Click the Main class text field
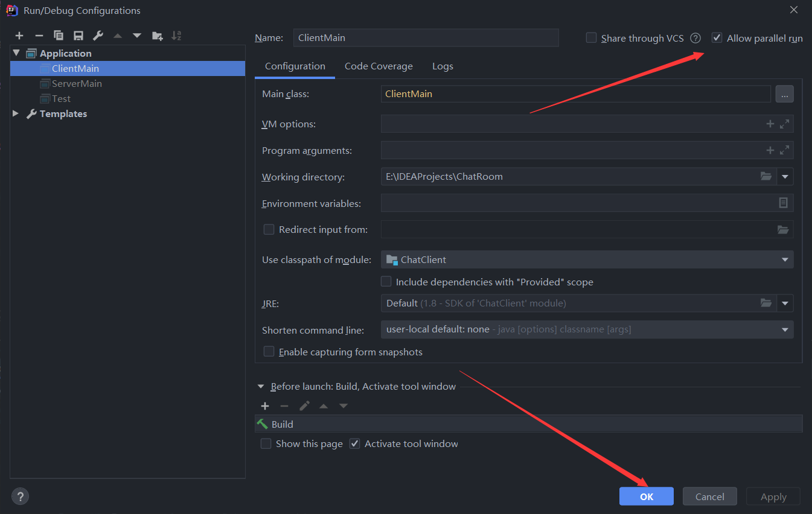 point(576,94)
